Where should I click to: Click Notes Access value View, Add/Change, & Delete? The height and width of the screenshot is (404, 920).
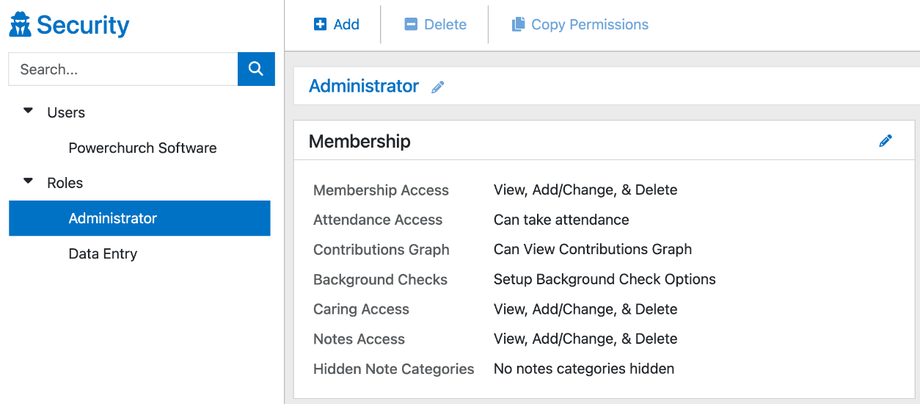click(586, 339)
